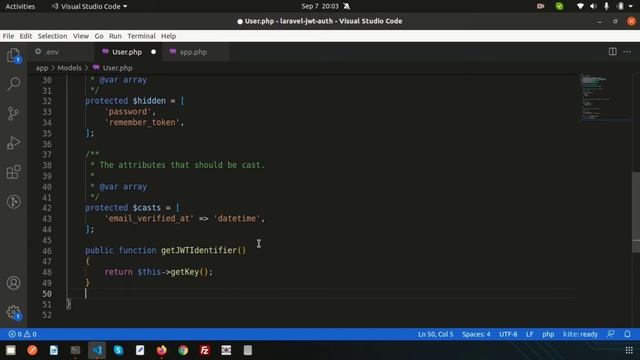Open the text editor icon in dock
Image resolution: width=640 pixels, height=360 pixels.
pyautogui.click(x=140, y=350)
